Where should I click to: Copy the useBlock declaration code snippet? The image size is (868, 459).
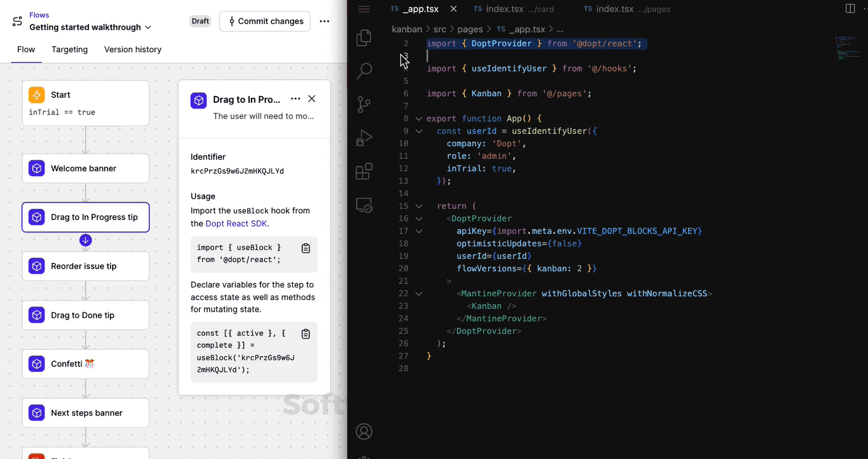[x=305, y=334]
